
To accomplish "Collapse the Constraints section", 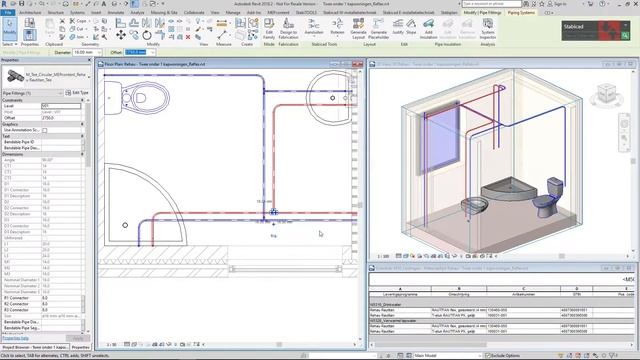I will click(82, 100).
